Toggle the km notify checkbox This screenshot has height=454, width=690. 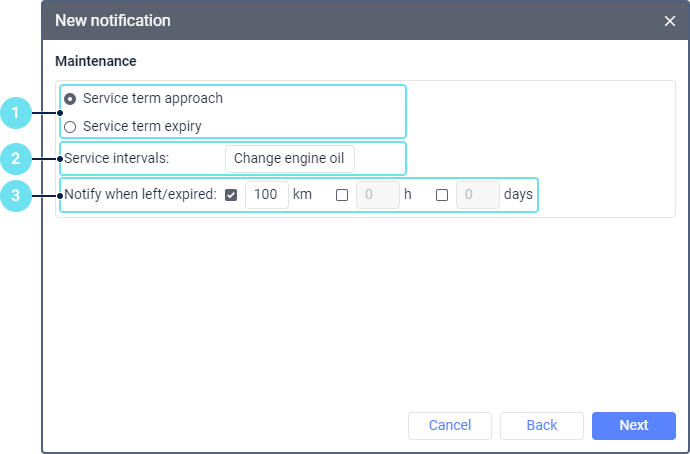click(x=231, y=196)
